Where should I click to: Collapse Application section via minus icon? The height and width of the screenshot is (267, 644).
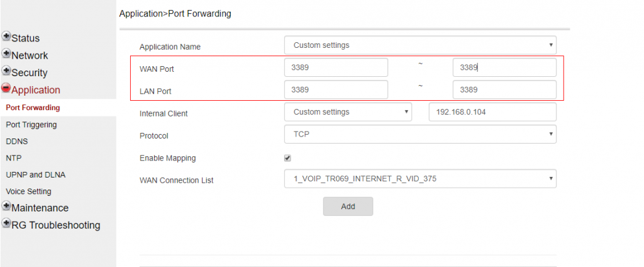point(6,89)
